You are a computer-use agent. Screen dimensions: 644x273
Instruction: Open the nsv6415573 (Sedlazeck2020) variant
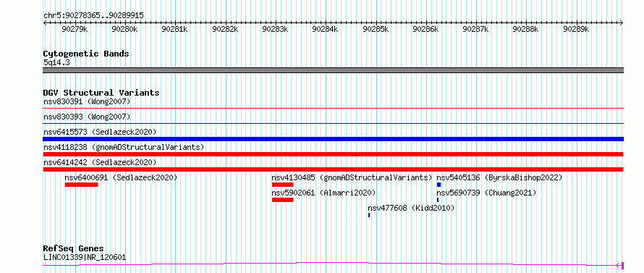coord(100,132)
